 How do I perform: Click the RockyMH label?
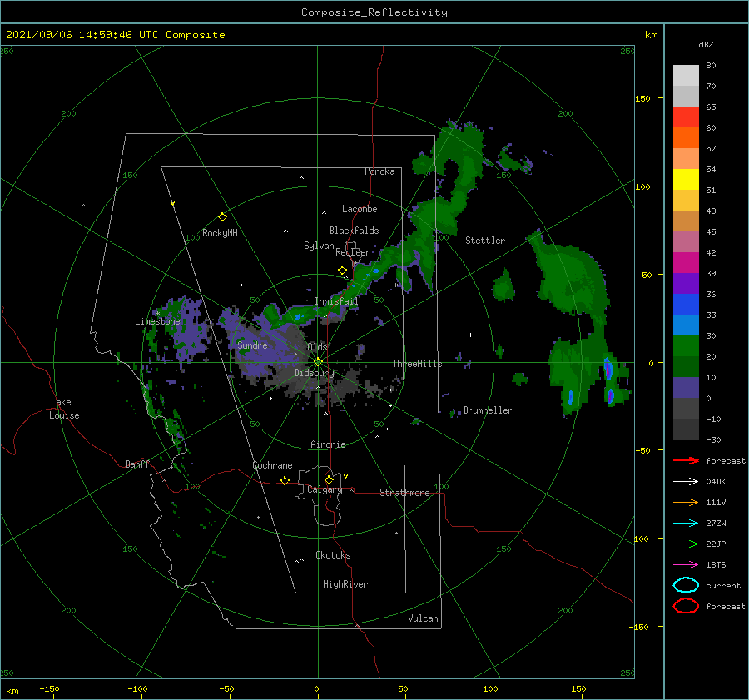point(220,233)
